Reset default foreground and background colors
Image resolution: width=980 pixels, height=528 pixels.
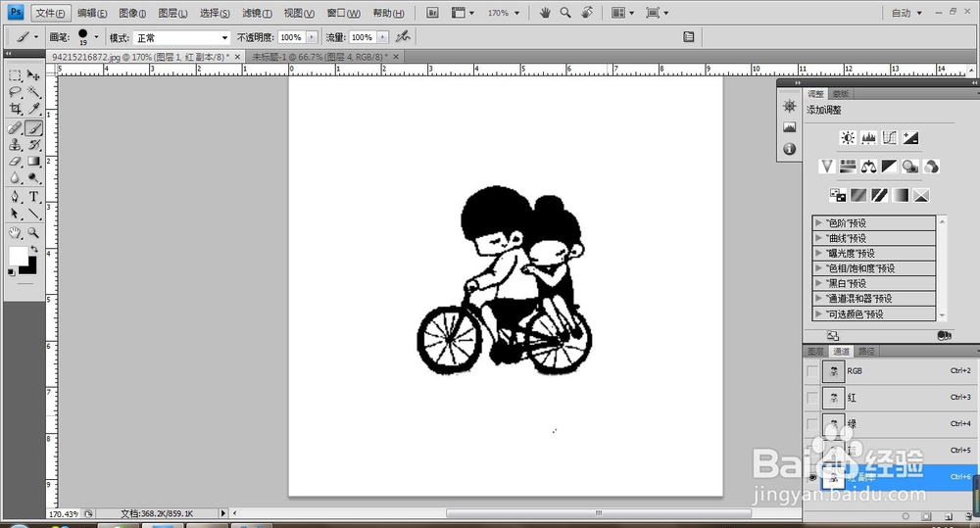pos(11,271)
